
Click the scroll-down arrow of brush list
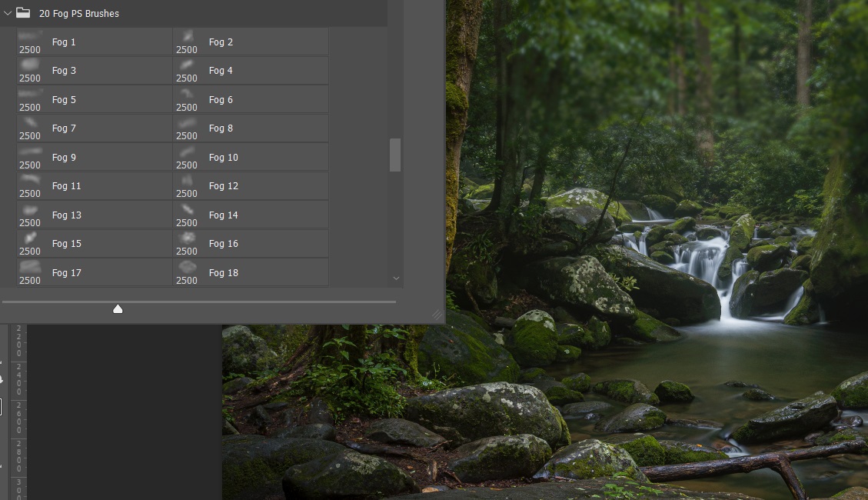tap(396, 278)
